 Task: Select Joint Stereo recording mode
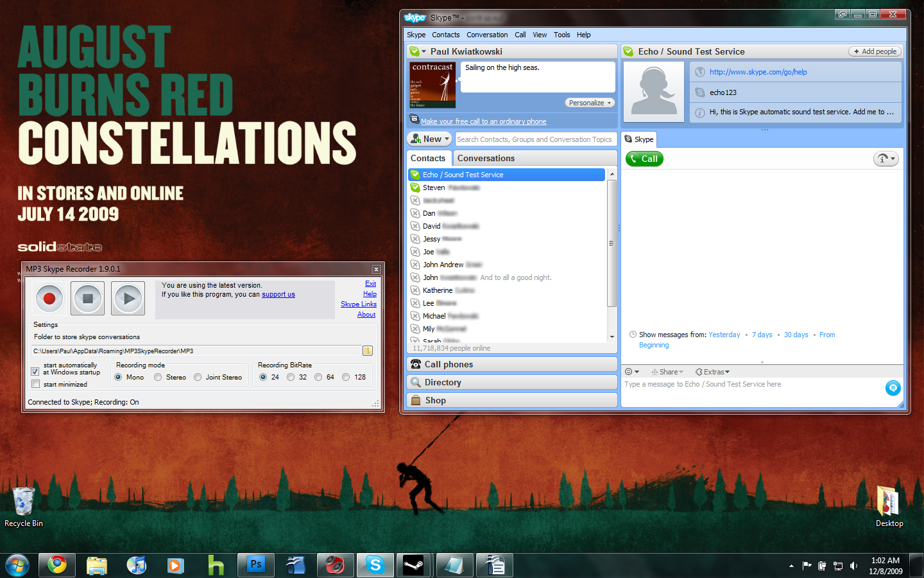pos(198,377)
